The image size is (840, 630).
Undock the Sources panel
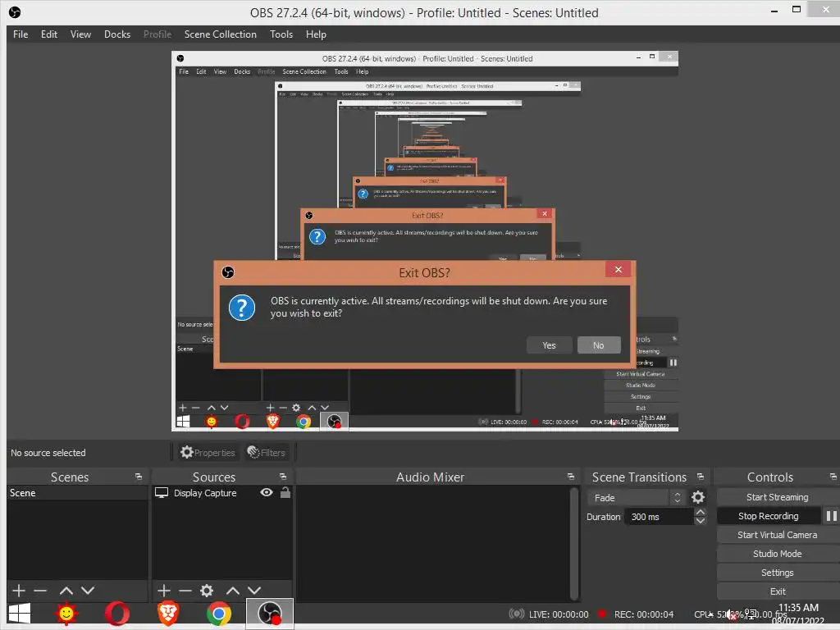pos(283,477)
